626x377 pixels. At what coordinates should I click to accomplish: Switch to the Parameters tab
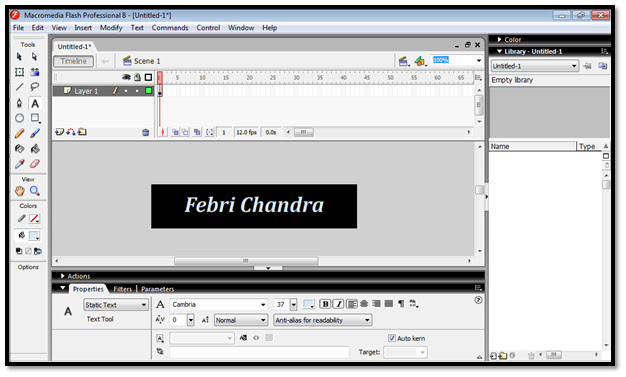[157, 289]
